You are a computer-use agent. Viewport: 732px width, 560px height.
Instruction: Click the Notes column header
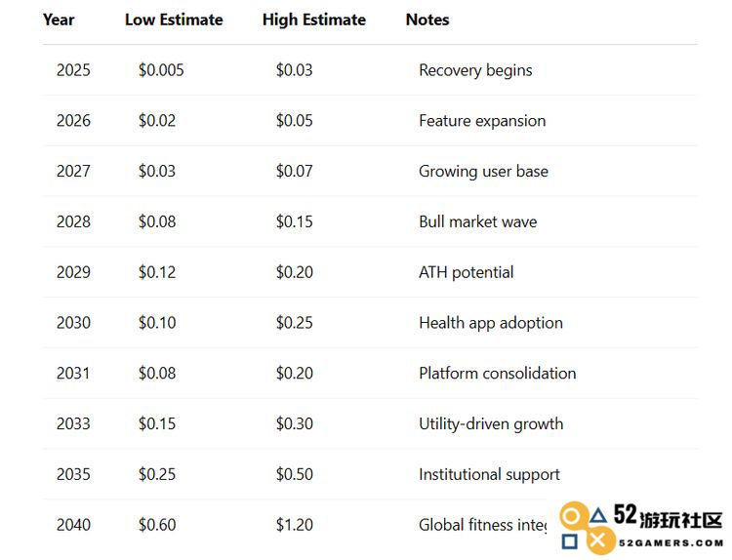tap(427, 20)
